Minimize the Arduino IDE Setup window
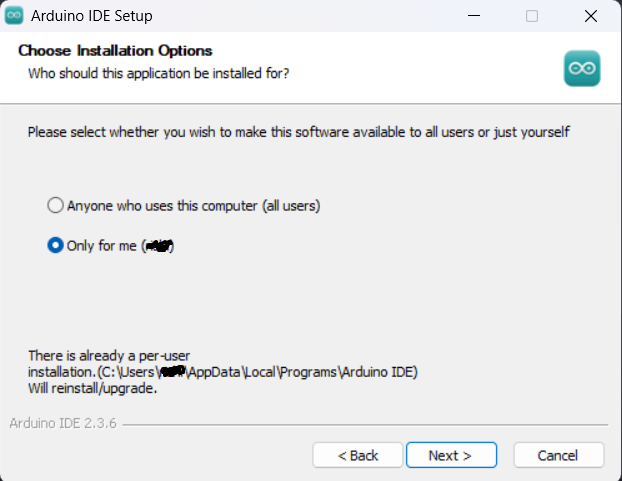This screenshot has width=622, height=481. [484, 17]
